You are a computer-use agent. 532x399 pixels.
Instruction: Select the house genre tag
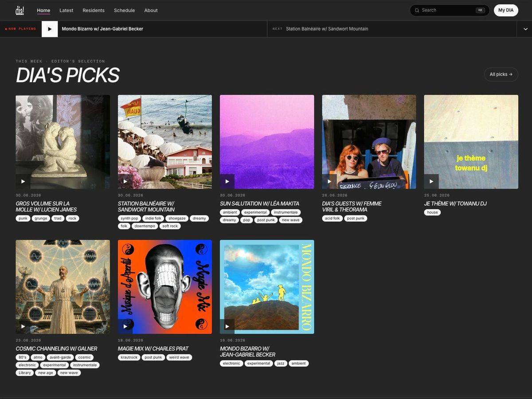point(432,212)
